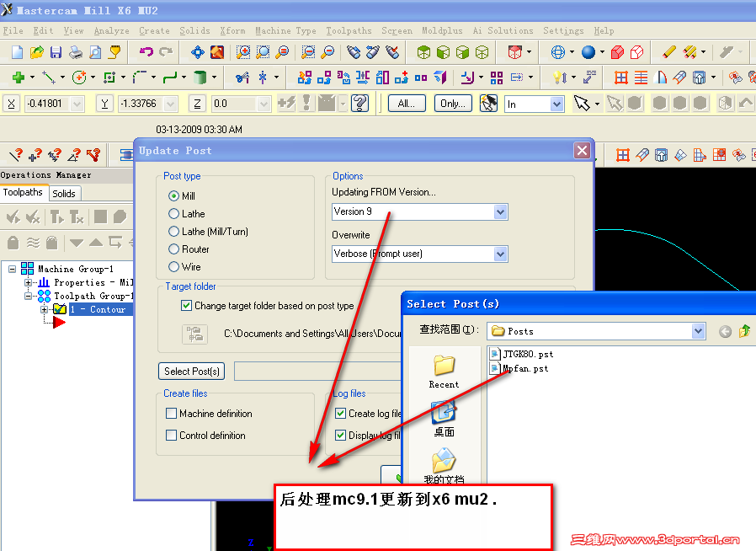Open the Version 9 dropdown
Image resolution: width=756 pixels, height=551 pixels.
[x=500, y=211]
